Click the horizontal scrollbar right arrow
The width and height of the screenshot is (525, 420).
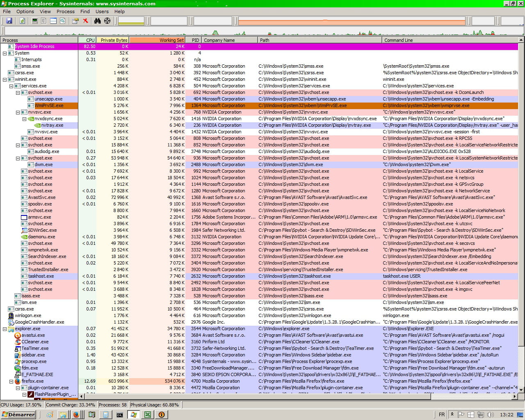(515, 396)
